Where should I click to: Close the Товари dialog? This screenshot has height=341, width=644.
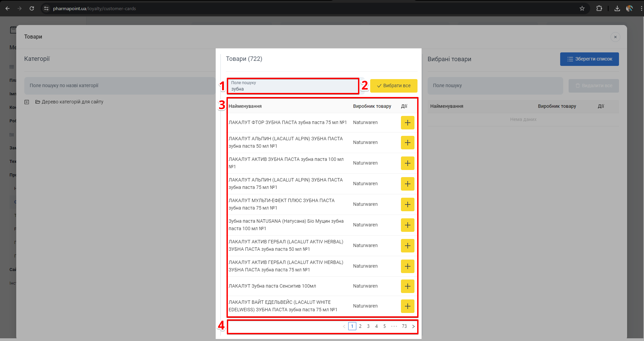[x=615, y=37]
